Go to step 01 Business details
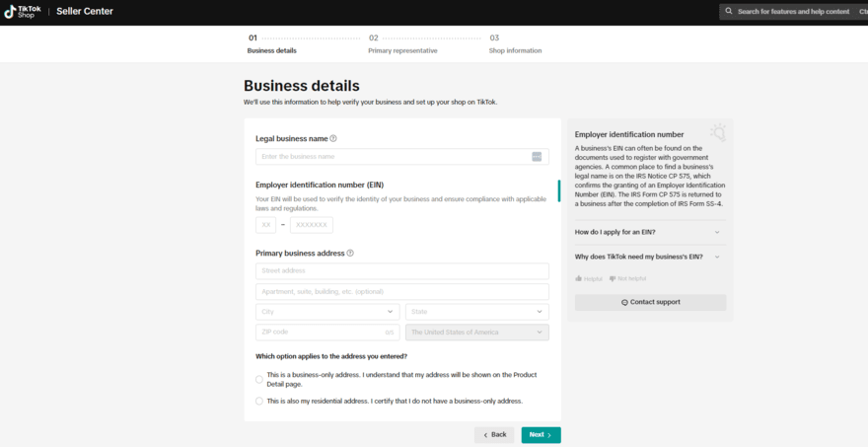This screenshot has height=447, width=868. pos(272,43)
